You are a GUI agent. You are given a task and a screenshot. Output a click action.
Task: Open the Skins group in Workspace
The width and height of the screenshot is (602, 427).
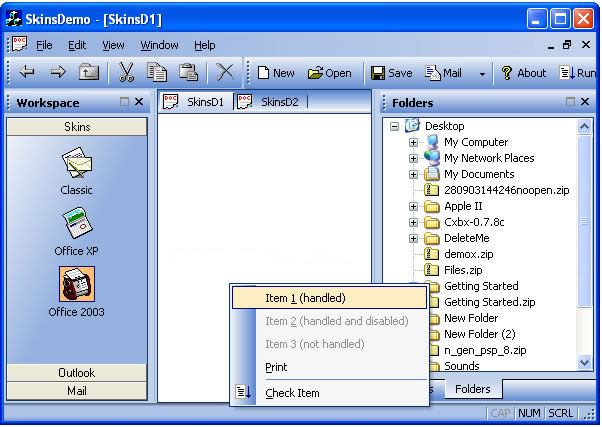pos(77,127)
